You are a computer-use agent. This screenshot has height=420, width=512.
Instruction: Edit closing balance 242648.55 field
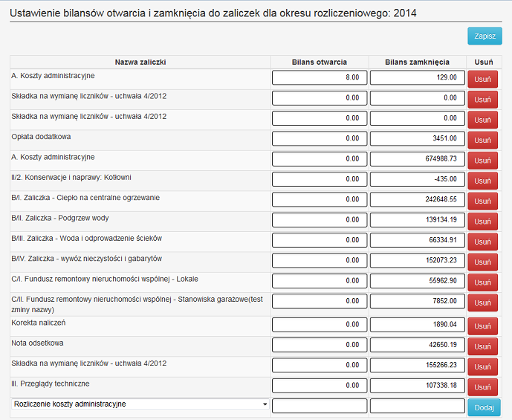418,199
